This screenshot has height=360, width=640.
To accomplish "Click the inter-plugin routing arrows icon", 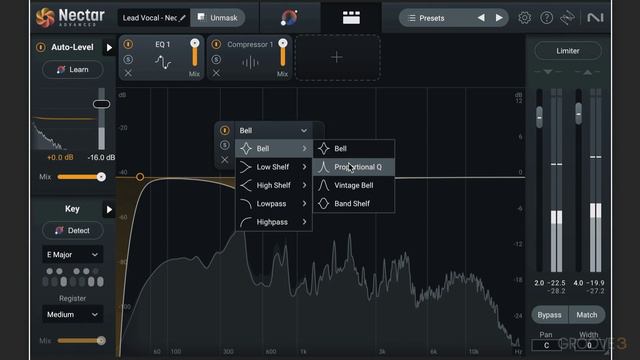I will 568,18.
